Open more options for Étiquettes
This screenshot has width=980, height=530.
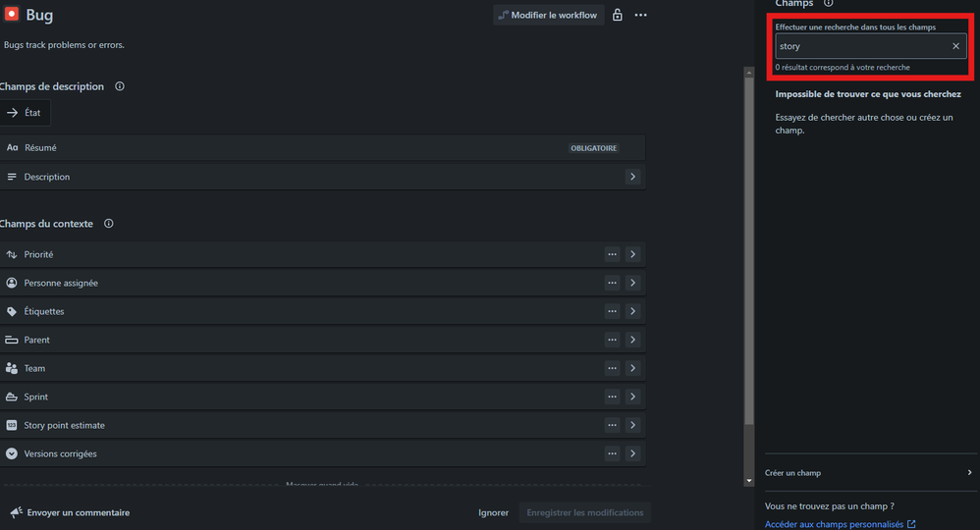pos(612,311)
